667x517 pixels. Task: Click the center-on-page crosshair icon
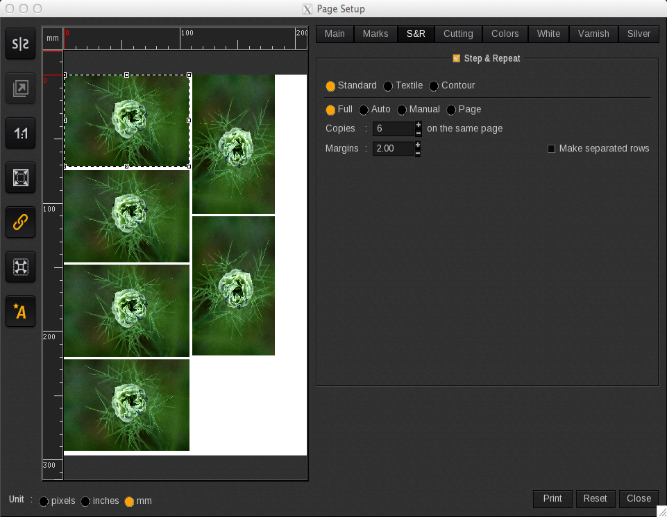(x=20, y=267)
